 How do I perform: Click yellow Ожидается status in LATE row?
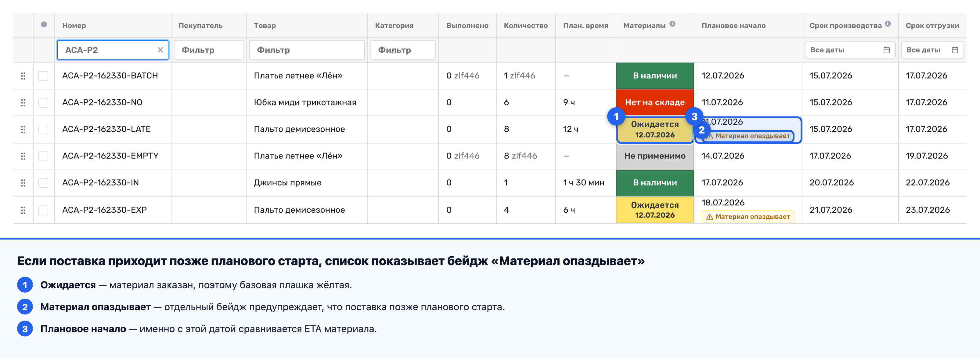[x=655, y=130]
